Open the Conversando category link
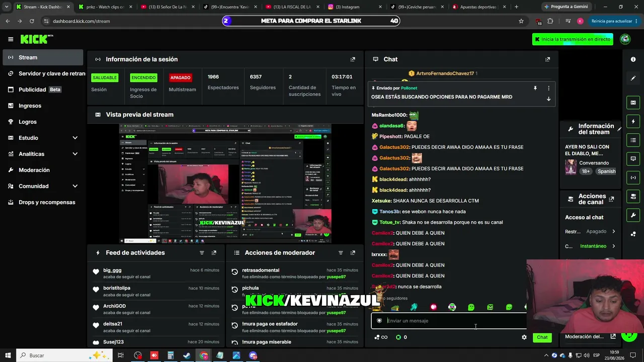Image resolution: width=644 pixels, height=362 pixels. (594, 163)
